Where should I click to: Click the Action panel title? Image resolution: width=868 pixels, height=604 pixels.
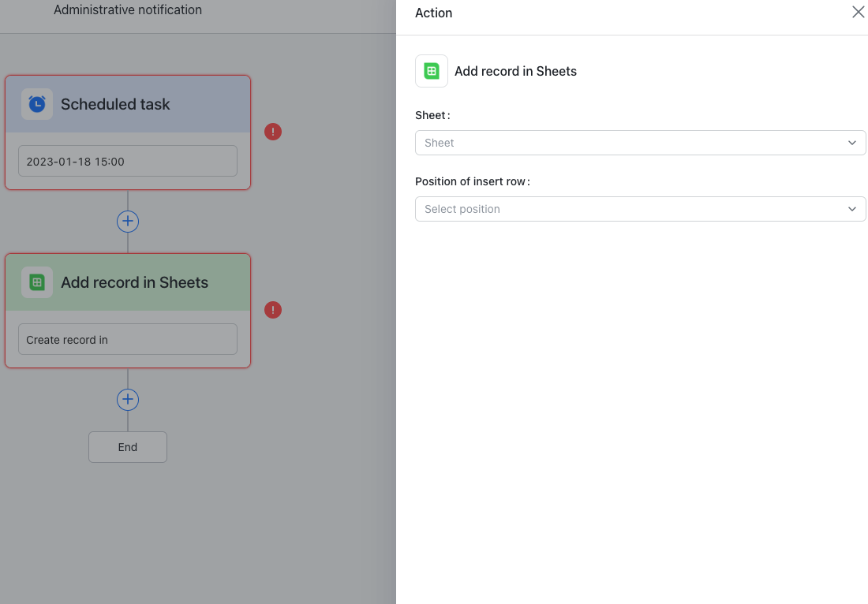tap(432, 13)
